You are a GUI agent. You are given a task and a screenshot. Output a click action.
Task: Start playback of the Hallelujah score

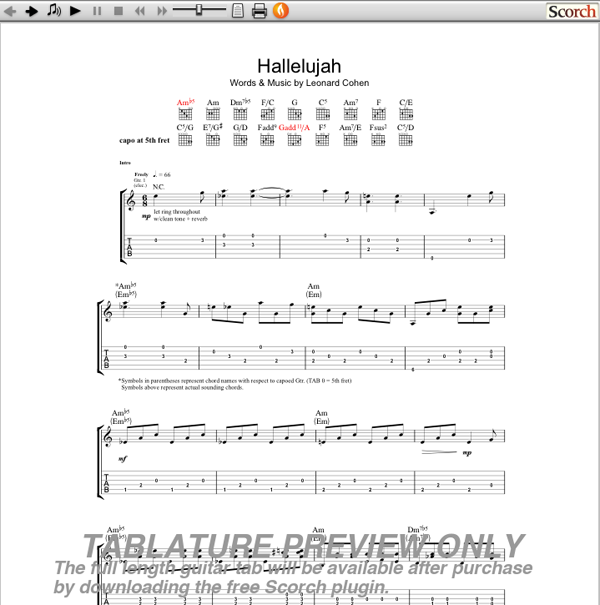click(75, 11)
